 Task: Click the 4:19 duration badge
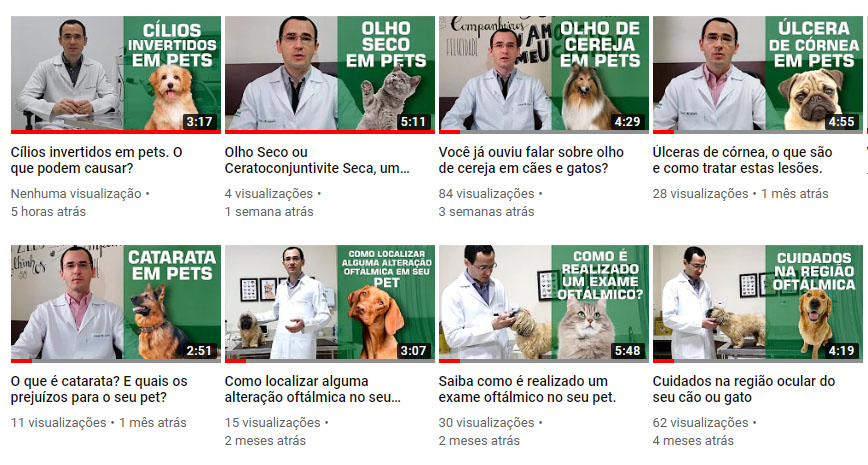[841, 350]
